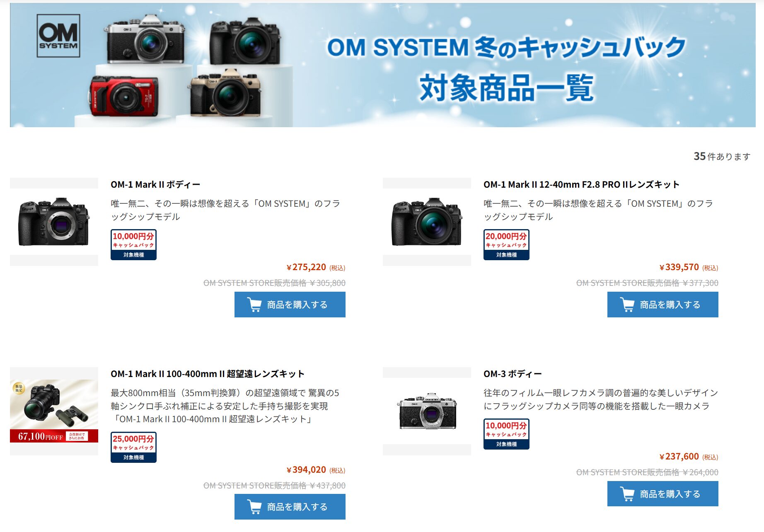Select OM-1 Mark II with lens thumbnail
The image size is (764, 532).
click(x=427, y=222)
